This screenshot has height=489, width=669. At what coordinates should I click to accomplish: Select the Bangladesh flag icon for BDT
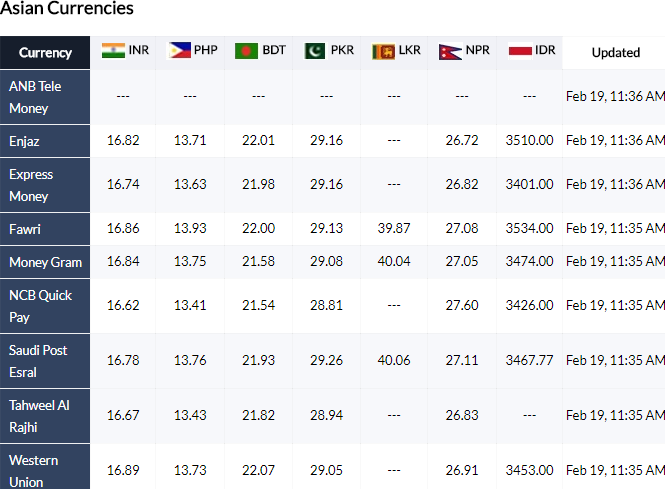click(246, 51)
